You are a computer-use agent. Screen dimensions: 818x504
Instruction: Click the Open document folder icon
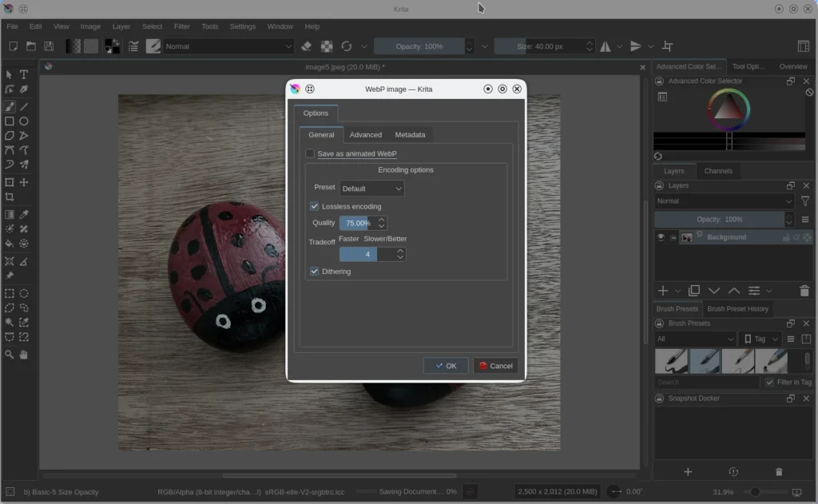coord(31,46)
